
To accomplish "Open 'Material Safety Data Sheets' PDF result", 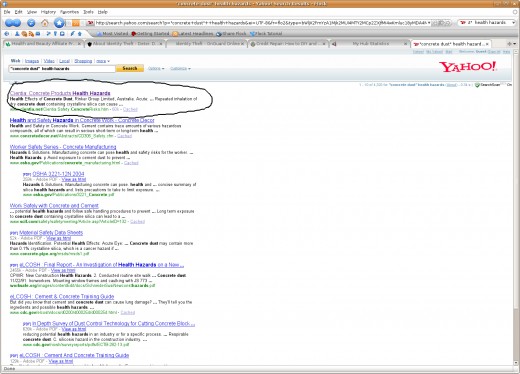I will (x=51, y=233).
